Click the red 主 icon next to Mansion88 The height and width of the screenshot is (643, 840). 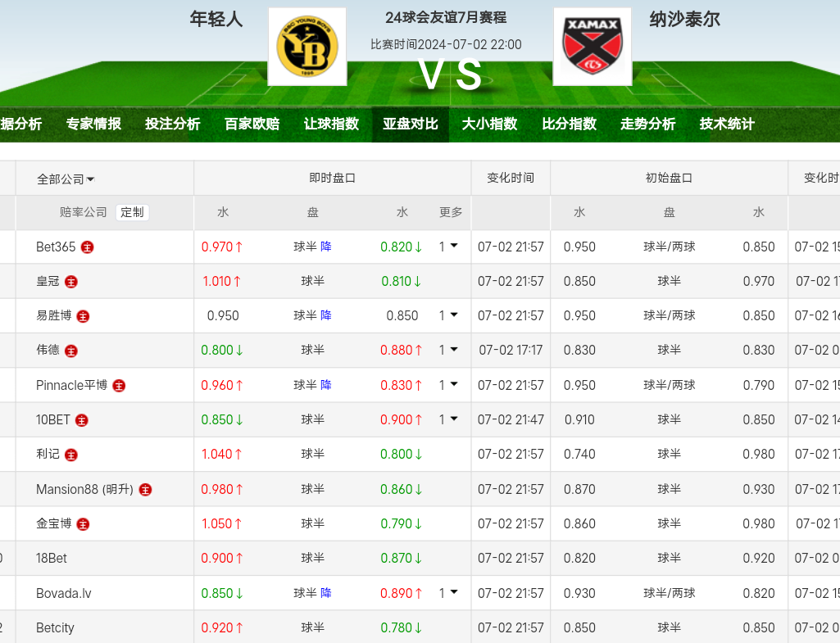pyautogui.click(x=145, y=490)
